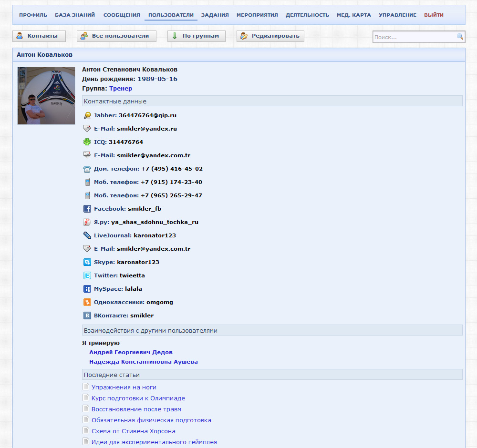This screenshot has width=477, height=448.
Task: Click the Одноклассники orange icon
Action: coord(87,302)
